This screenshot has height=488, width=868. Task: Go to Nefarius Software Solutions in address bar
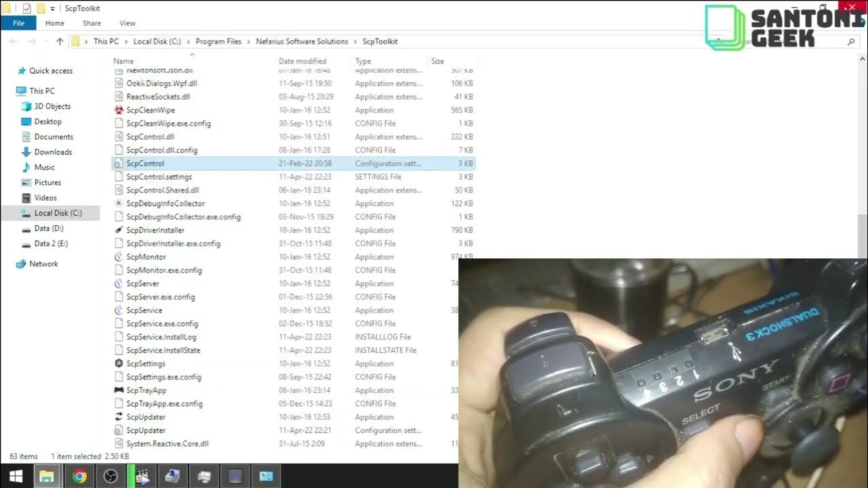(302, 41)
